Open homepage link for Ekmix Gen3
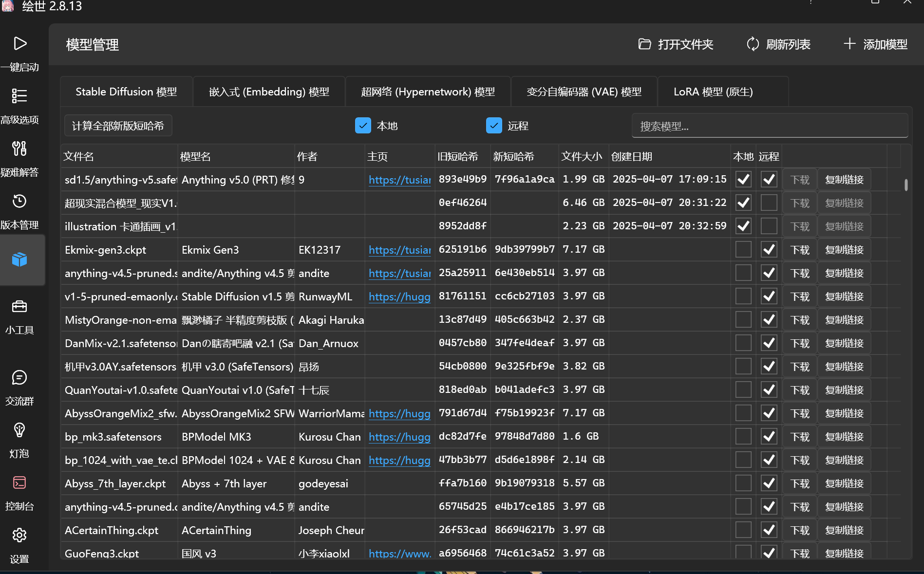 pos(399,250)
